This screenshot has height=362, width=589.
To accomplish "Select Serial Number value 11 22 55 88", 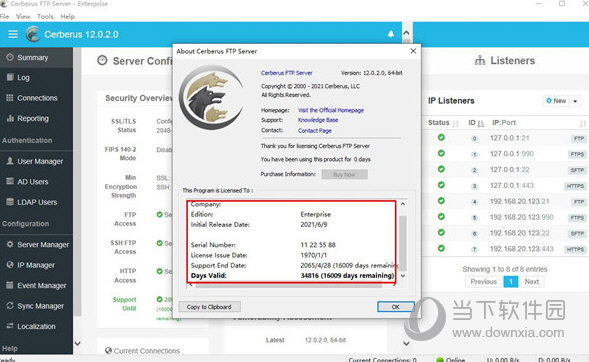I will (x=318, y=245).
